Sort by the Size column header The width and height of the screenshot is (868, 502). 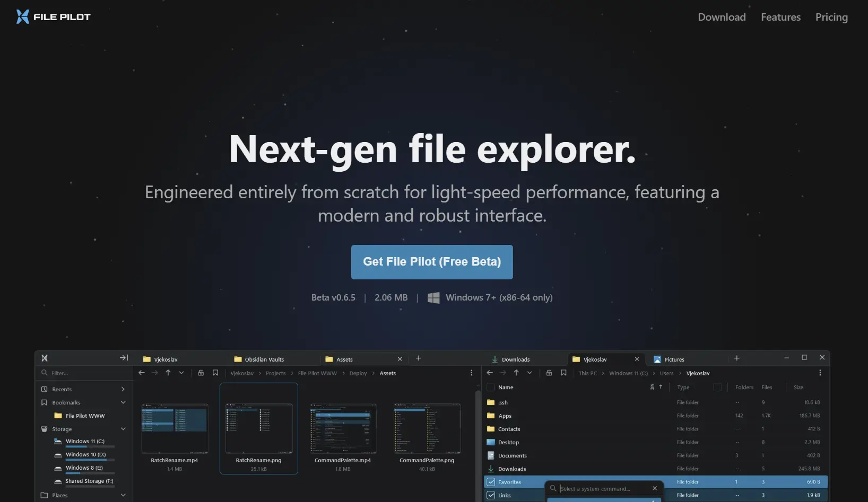pos(798,387)
